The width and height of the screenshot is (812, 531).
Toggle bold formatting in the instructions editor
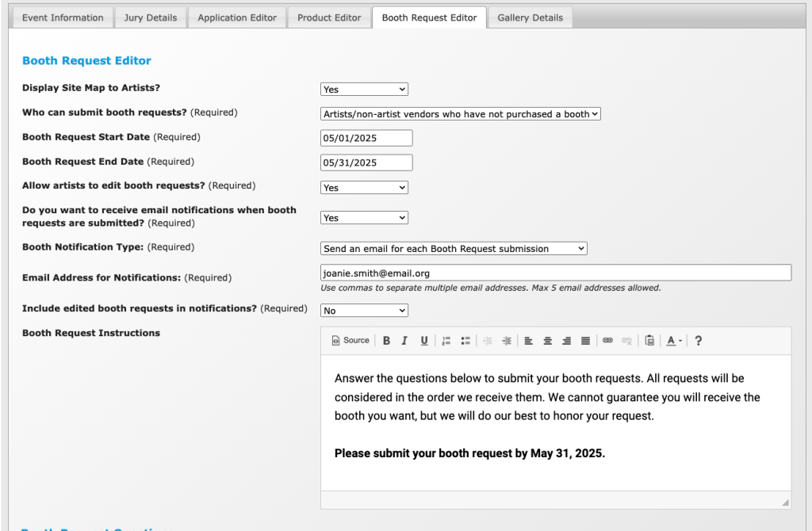(x=386, y=341)
